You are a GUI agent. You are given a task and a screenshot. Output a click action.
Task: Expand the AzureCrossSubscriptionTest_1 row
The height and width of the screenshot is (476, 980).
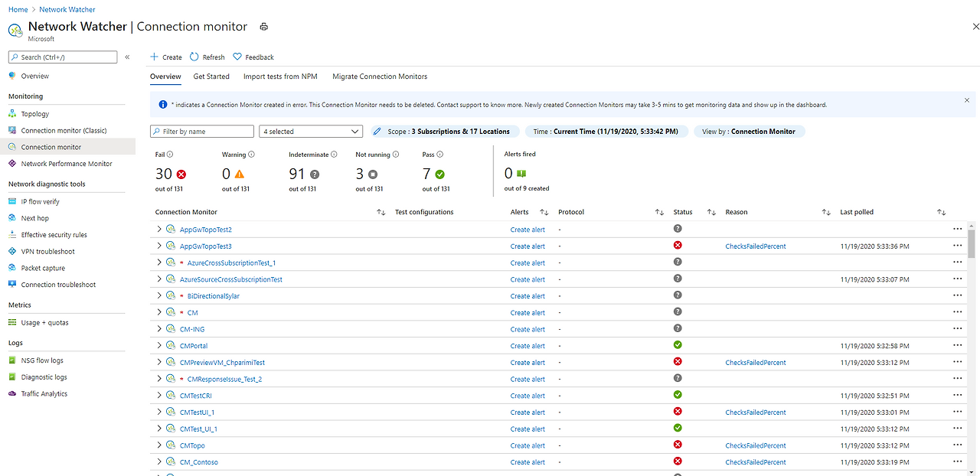[159, 262]
